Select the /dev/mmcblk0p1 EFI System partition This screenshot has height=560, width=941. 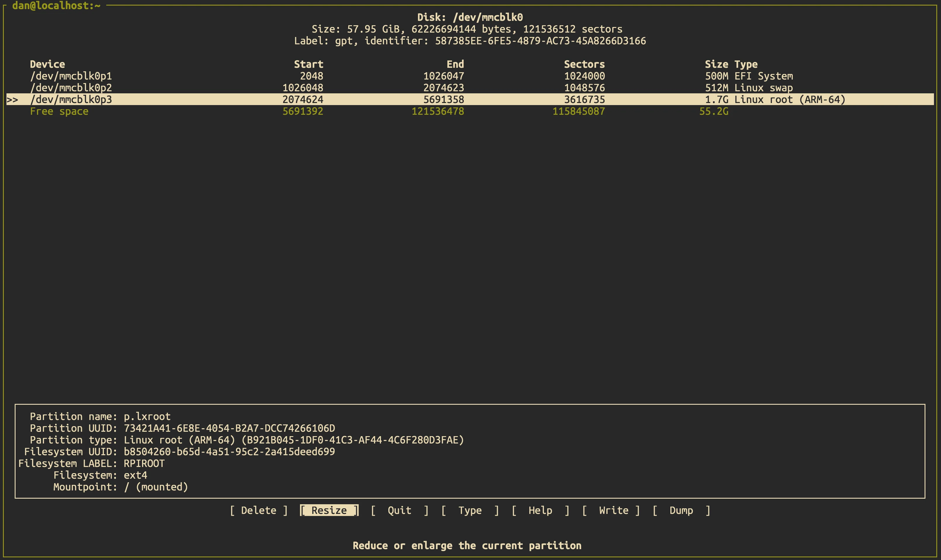[x=72, y=76]
